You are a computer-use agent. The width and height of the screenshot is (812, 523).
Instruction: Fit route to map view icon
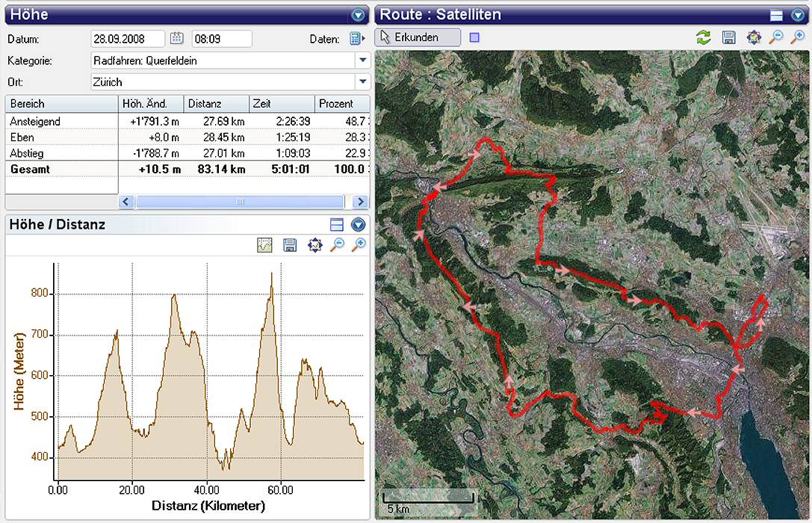point(753,37)
